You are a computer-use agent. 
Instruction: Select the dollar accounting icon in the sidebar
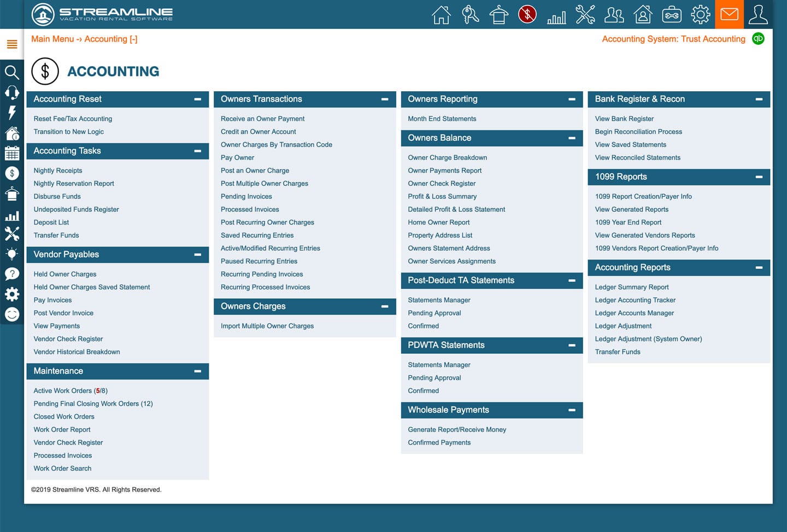[x=11, y=173]
